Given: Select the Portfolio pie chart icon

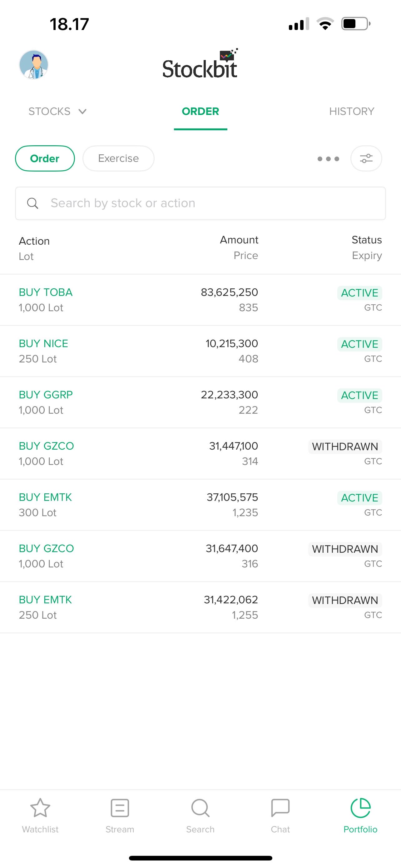Looking at the screenshot, I should tap(360, 808).
